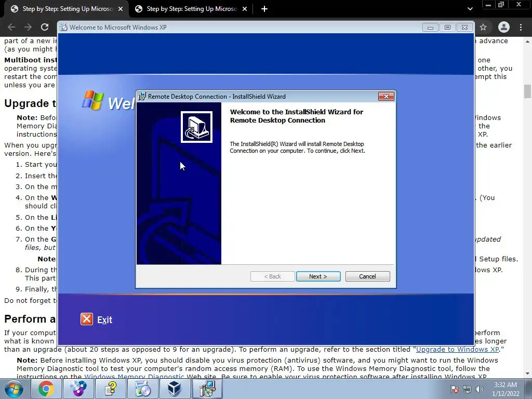Click the Welcome to Windows XP title icon
This screenshot has width=532, height=399.
click(x=63, y=28)
